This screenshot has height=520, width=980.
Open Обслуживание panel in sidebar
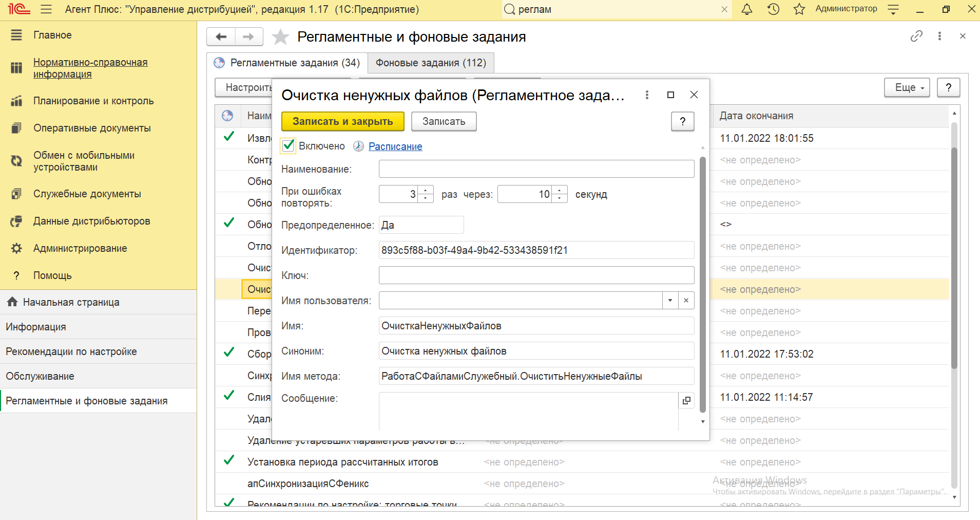(x=99, y=376)
